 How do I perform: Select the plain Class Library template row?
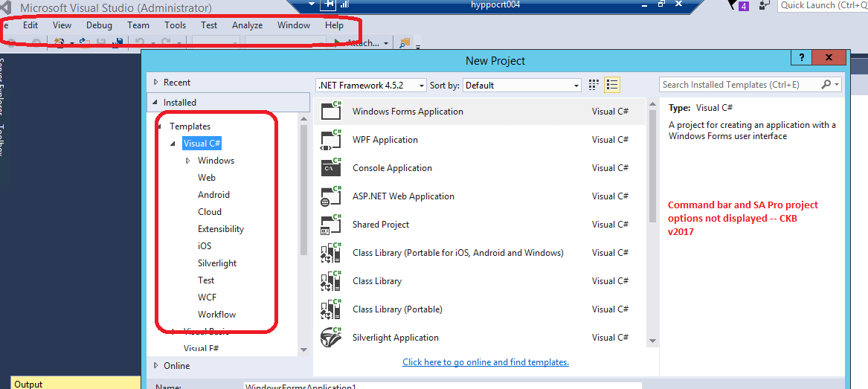coord(480,280)
